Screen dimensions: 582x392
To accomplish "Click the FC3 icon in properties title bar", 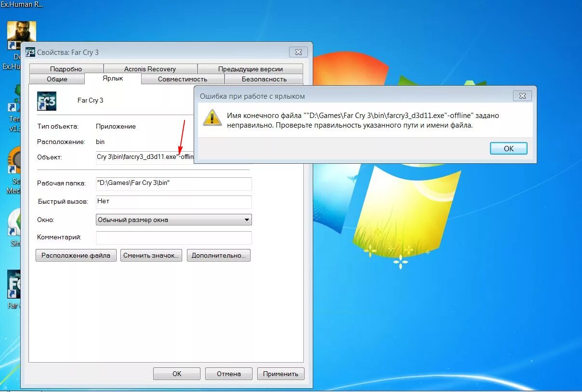I will coord(30,52).
